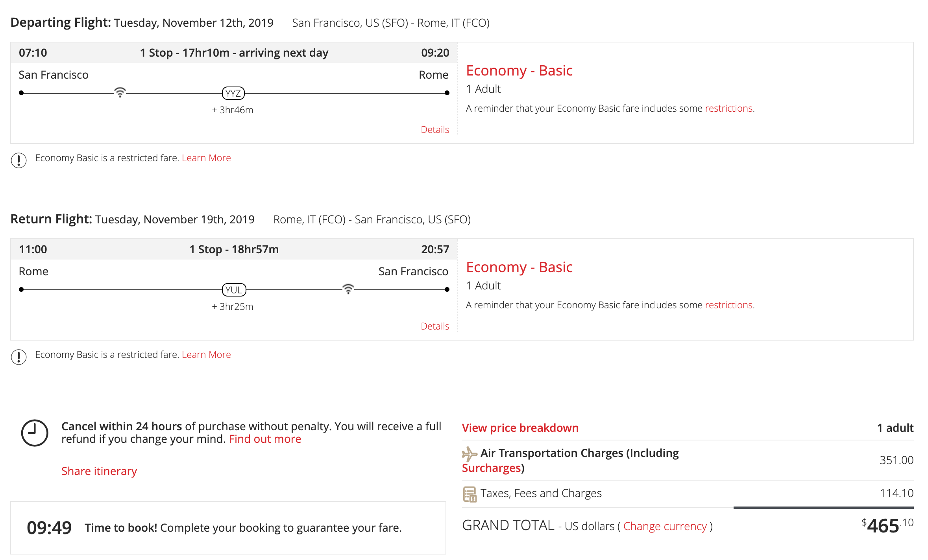
Task: Click the return flight fare warning icon
Action: [19, 357]
